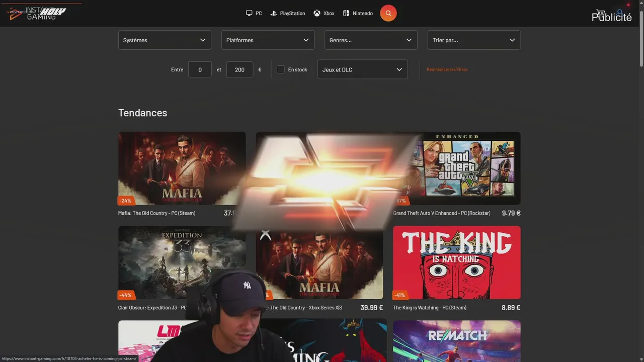Image resolution: width=644 pixels, height=362 pixels.
Task: Open the Xbox games section
Action: coord(324,13)
